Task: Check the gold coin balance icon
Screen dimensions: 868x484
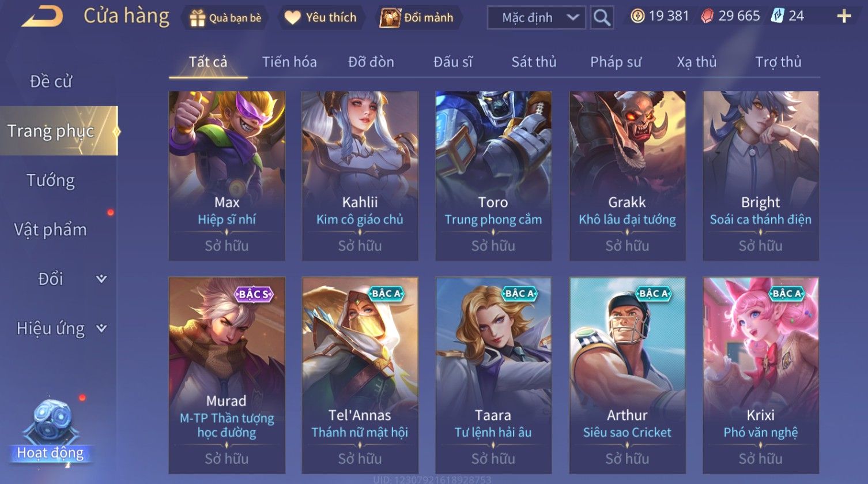Action: pyautogui.click(x=637, y=16)
